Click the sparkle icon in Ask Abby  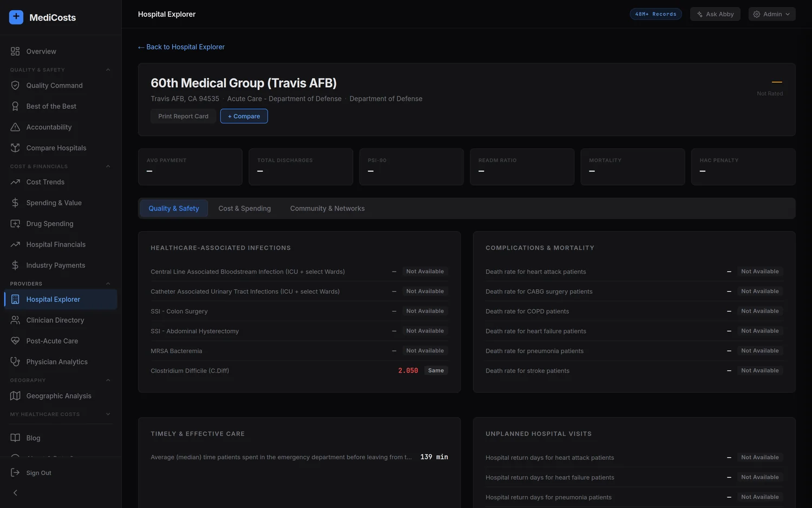click(700, 14)
